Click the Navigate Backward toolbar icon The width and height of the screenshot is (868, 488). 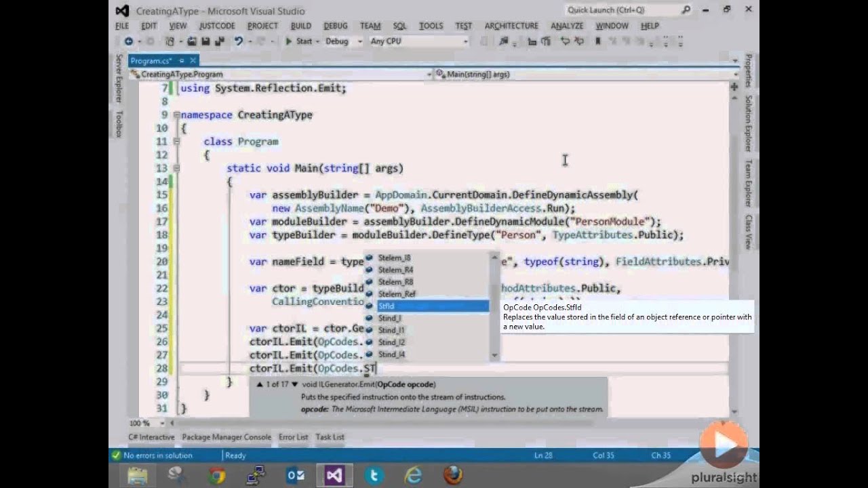128,41
